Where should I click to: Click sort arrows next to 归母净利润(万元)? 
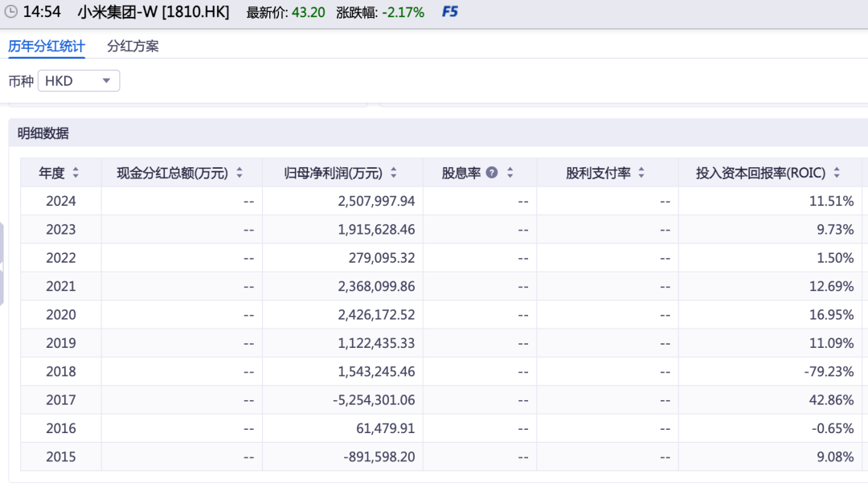(x=392, y=173)
